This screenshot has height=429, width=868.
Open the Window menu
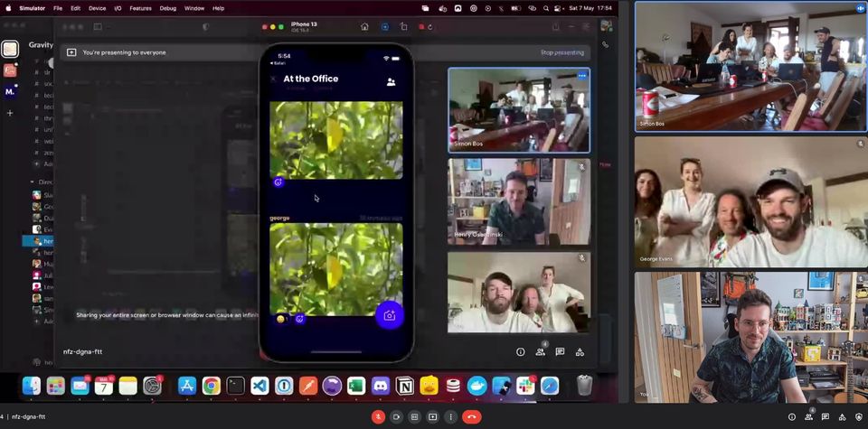point(194,8)
